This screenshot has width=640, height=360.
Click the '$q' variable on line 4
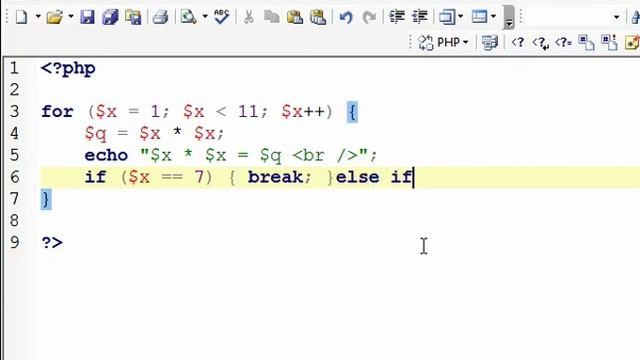click(96, 134)
